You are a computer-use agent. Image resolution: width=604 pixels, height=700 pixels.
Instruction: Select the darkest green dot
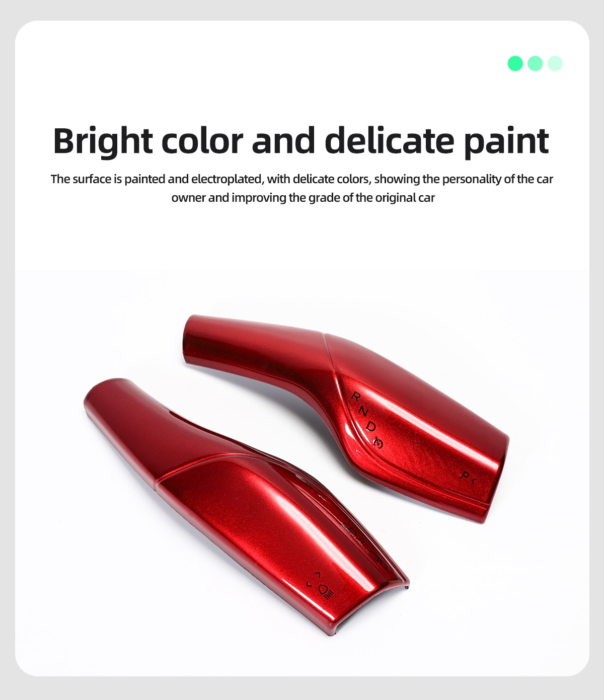[x=515, y=63]
